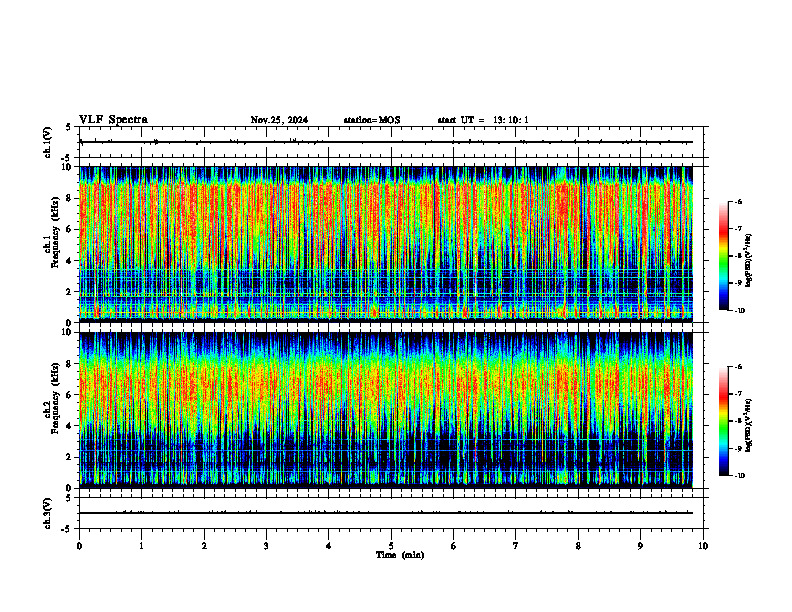Click time axis tick label "10" at right end
Viewport: 792px width, 612px height.
tap(703, 545)
